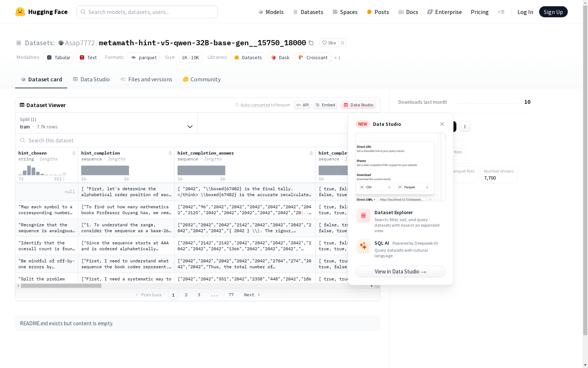Open Docs in the navbar
This screenshot has height=368, width=588.
coord(408,12)
